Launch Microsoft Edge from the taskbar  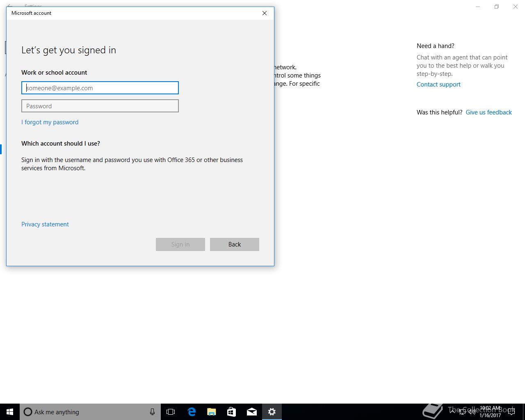click(191, 412)
